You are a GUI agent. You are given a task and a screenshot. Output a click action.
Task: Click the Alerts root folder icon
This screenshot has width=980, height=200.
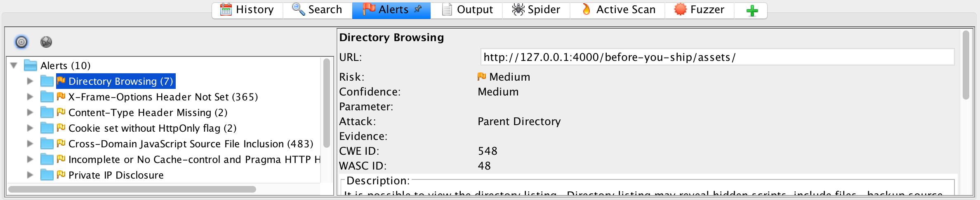coord(31,65)
